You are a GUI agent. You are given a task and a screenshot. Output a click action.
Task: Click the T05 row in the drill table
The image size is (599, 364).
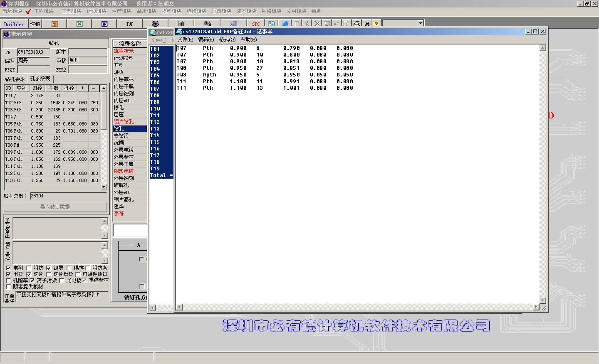point(52,124)
